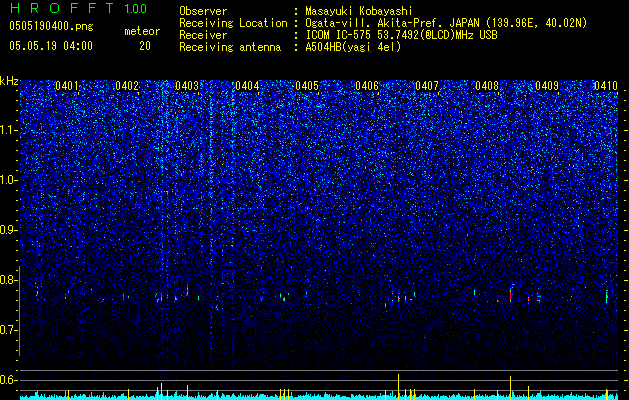Image resolution: width=629 pixels, height=400 pixels.
Task: Click the 0406 time marker
Action: (x=367, y=85)
